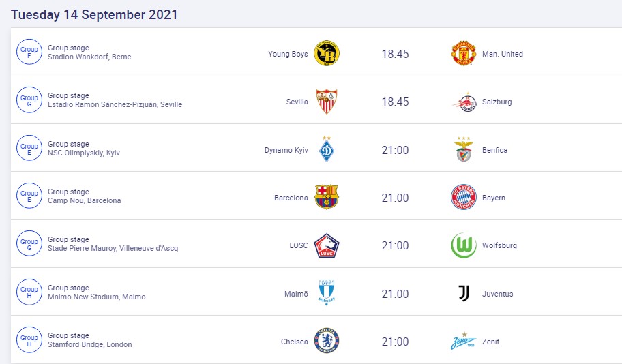This screenshot has width=622, height=364.
Task: Select the Bayern club logo
Action: click(x=464, y=198)
